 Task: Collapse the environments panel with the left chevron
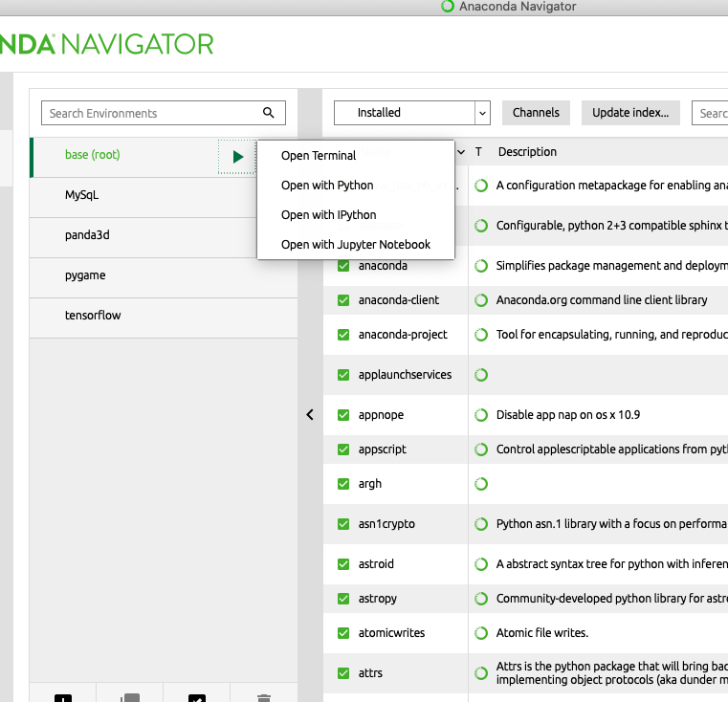[310, 415]
